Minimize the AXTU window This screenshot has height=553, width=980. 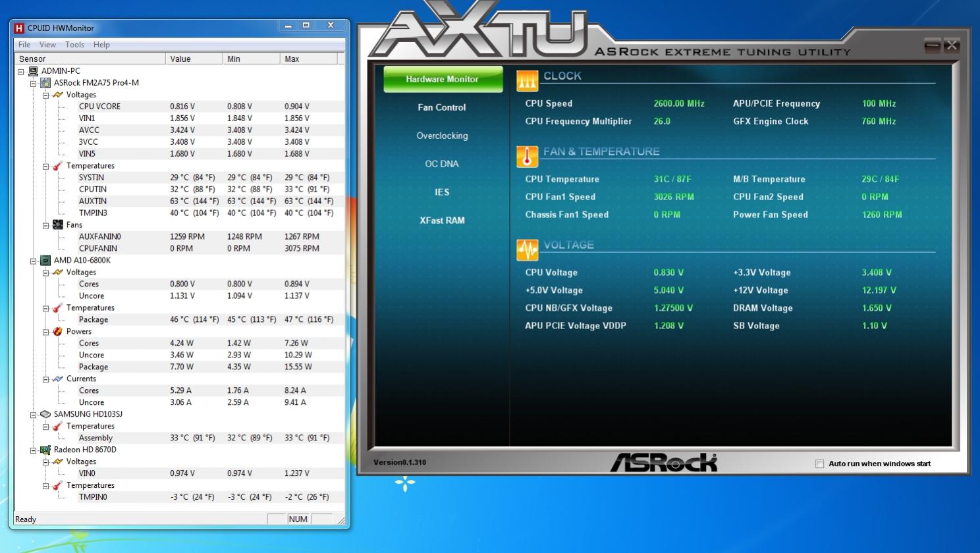pos(932,45)
